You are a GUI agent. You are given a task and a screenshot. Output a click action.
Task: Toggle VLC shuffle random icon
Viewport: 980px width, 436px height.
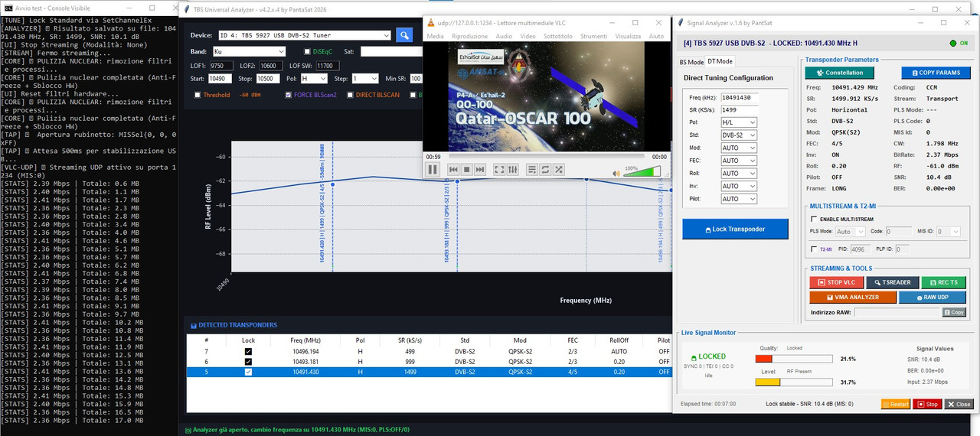[x=559, y=169]
